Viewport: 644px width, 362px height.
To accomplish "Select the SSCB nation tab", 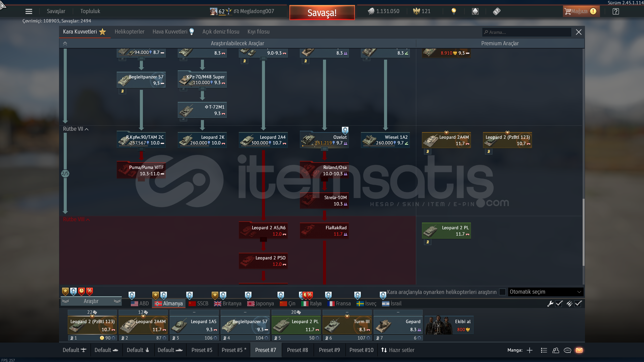I will pos(199,304).
